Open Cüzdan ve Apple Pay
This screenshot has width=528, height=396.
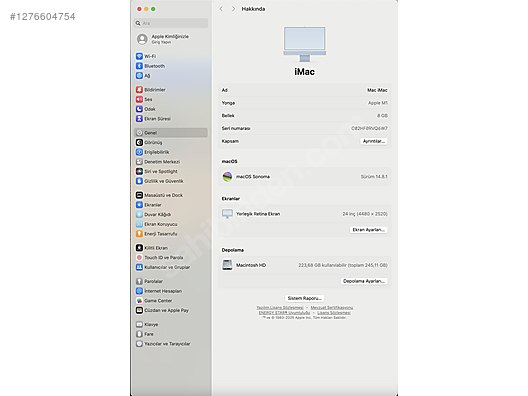pyautogui.click(x=162, y=310)
